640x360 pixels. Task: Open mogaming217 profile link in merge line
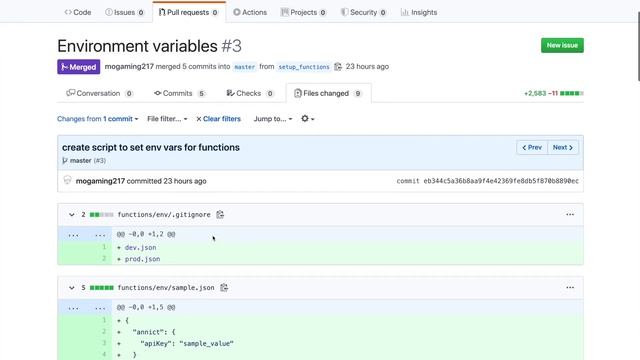[129, 67]
